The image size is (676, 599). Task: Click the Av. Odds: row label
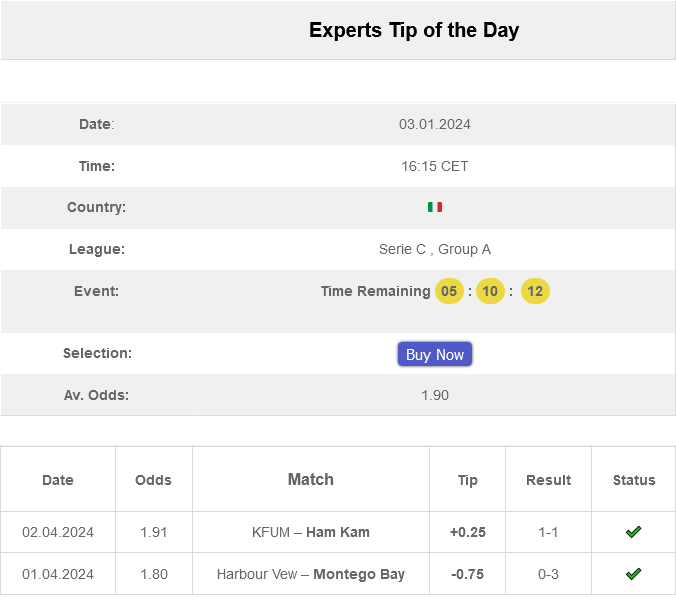97,395
